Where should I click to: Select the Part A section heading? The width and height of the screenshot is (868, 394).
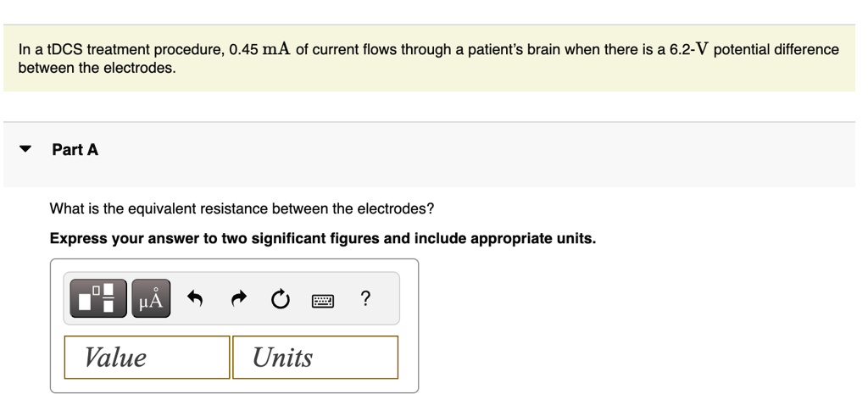point(75,149)
